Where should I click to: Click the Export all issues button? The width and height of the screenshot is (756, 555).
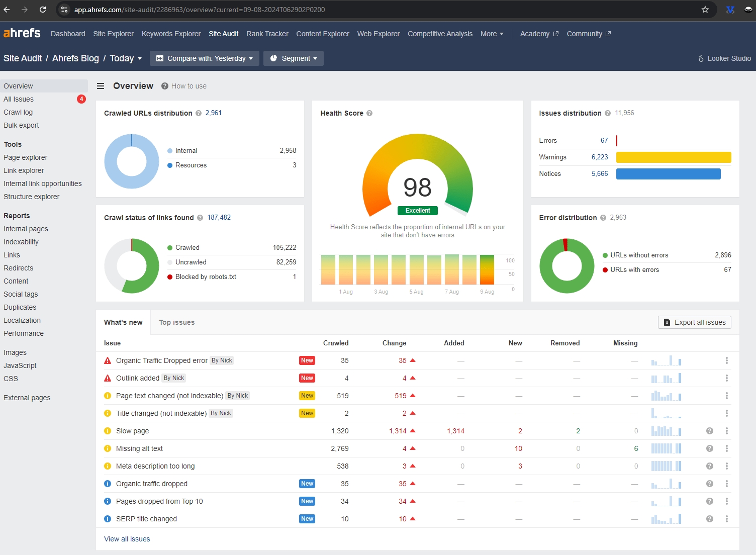(694, 322)
